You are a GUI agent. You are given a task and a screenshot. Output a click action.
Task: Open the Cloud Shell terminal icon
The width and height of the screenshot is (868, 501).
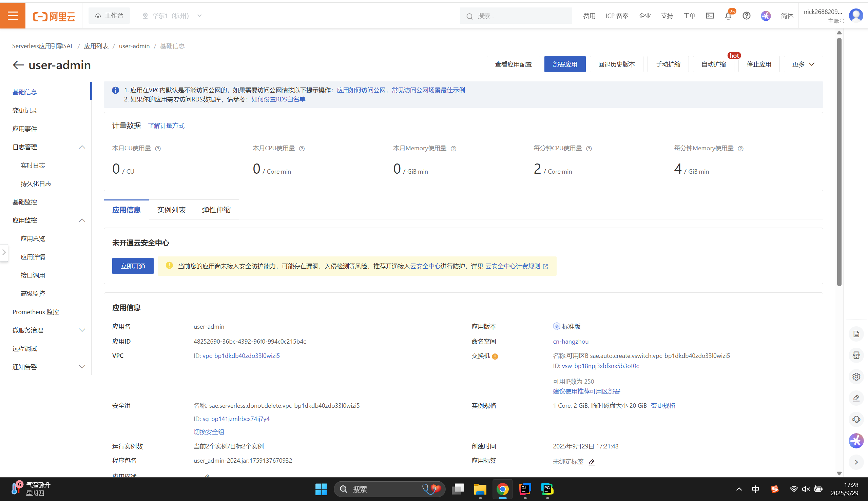pos(710,16)
